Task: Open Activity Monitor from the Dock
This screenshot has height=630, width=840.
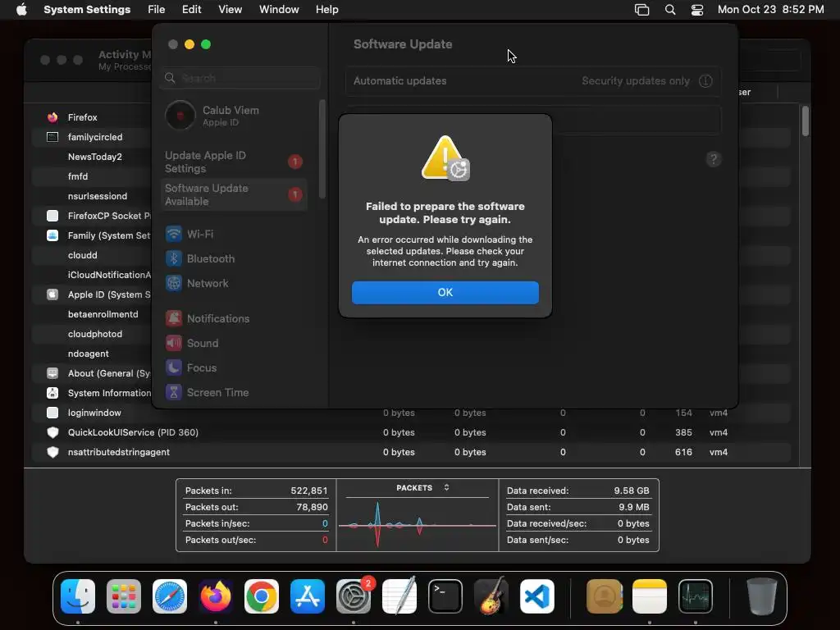Action: point(696,596)
